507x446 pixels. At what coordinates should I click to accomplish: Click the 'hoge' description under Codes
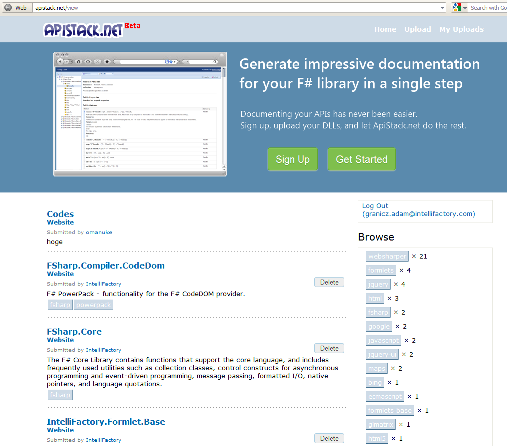(x=54, y=242)
